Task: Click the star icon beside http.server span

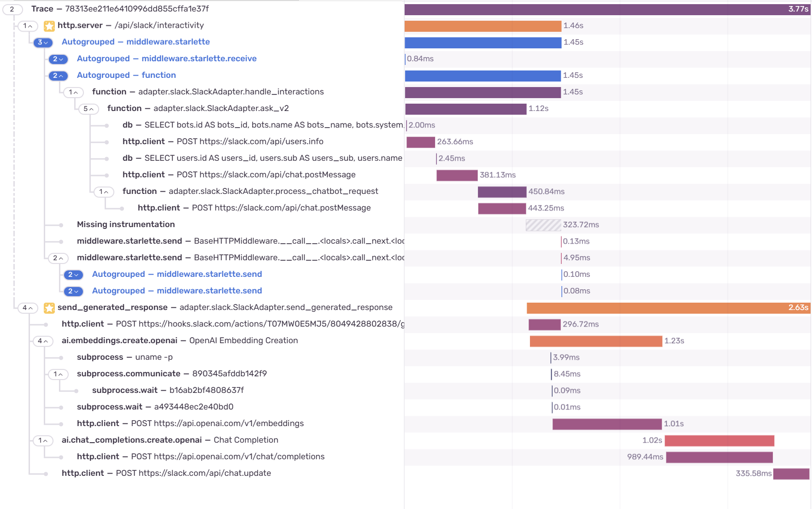Action: 49,26
